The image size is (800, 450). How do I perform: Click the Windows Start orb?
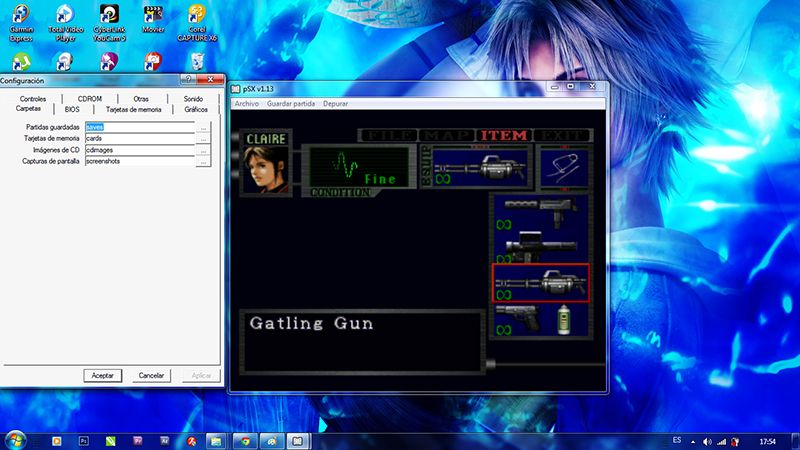coord(15,440)
